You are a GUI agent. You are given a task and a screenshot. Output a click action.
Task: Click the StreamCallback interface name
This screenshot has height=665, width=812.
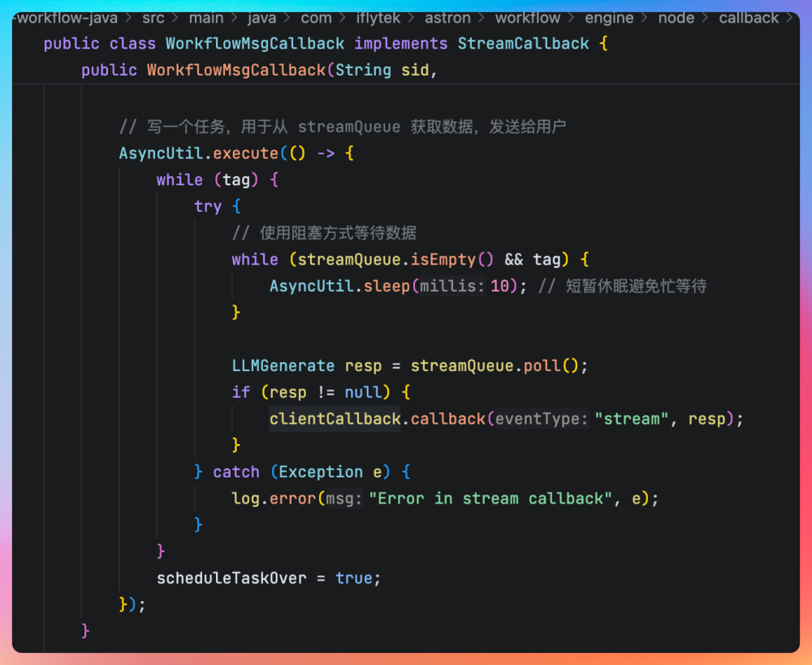click(523, 43)
